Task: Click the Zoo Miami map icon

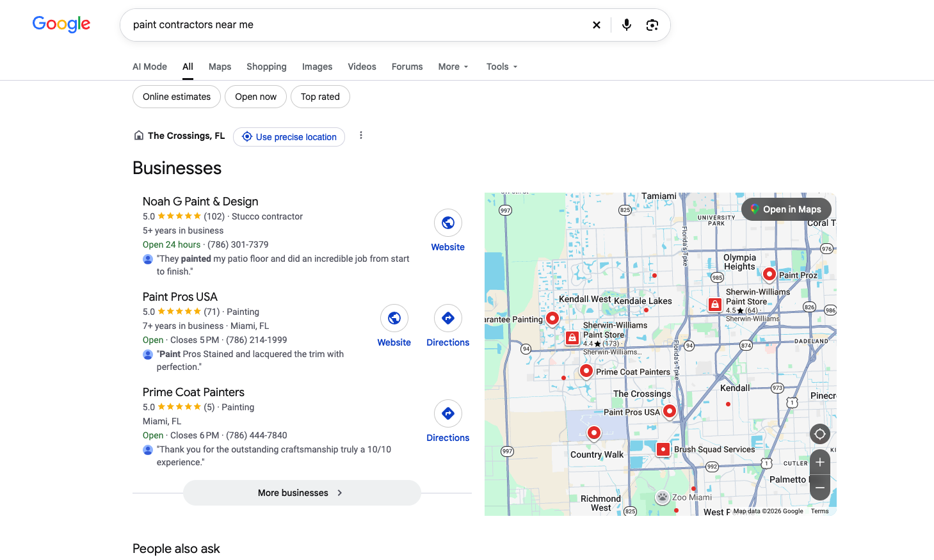Action: click(663, 497)
